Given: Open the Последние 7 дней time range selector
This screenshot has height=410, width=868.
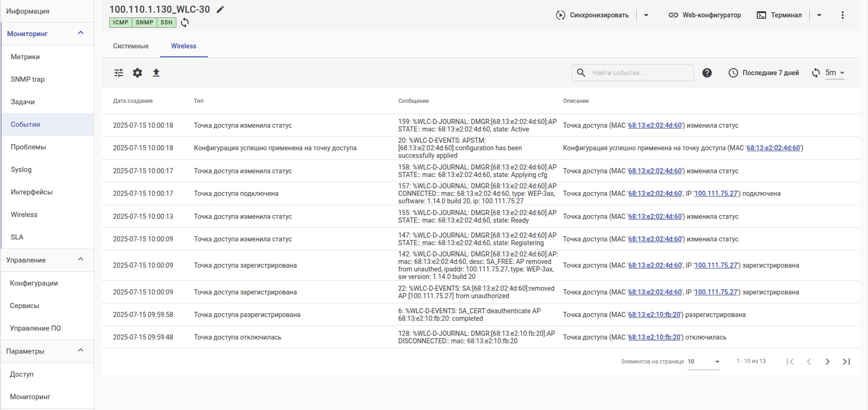Looking at the screenshot, I should 764,73.
